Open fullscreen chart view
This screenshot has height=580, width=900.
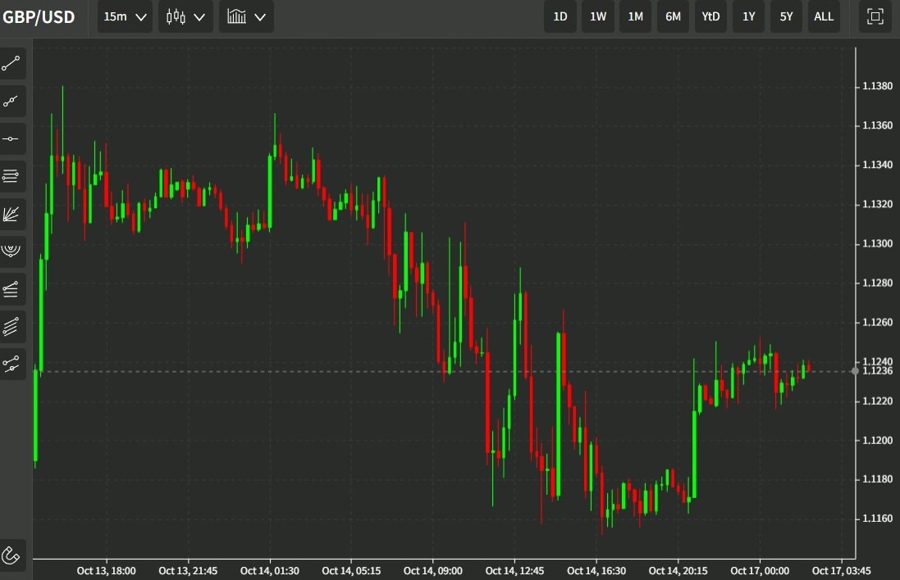875,17
